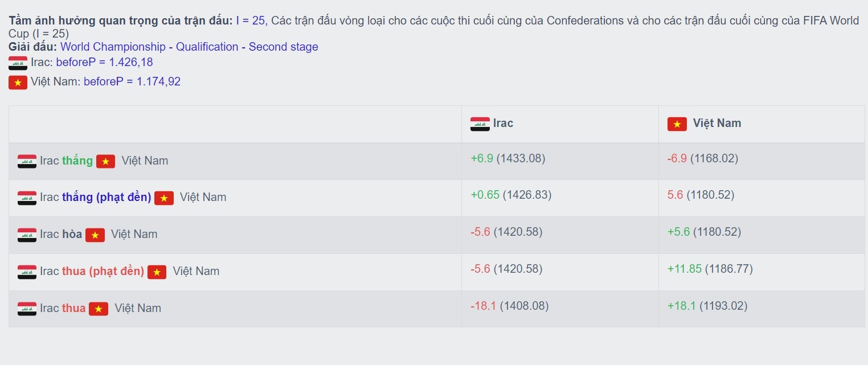Click the -18.1 (1408.08) Iraq cell
The height and width of the screenshot is (365, 868).
pyautogui.click(x=509, y=306)
